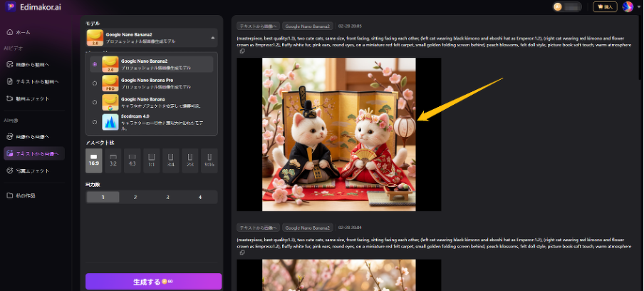Set output count to 4
The image size is (644, 291).
[200, 197]
